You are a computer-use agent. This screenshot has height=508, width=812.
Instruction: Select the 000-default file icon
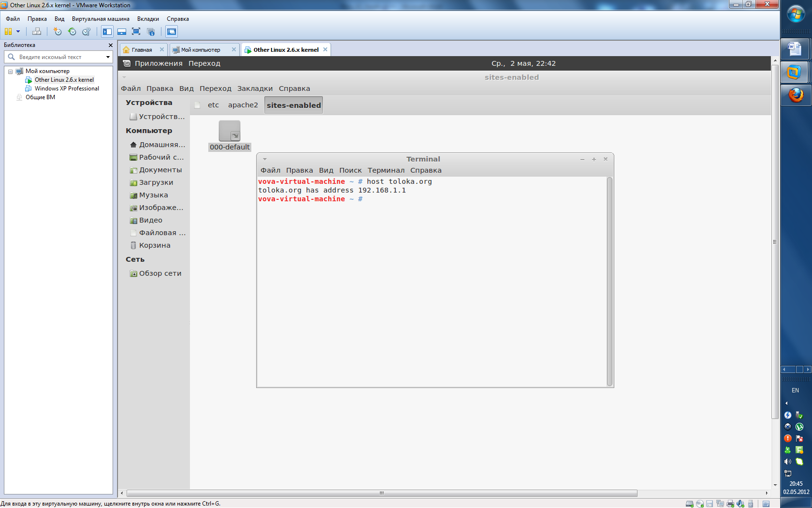pos(230,136)
